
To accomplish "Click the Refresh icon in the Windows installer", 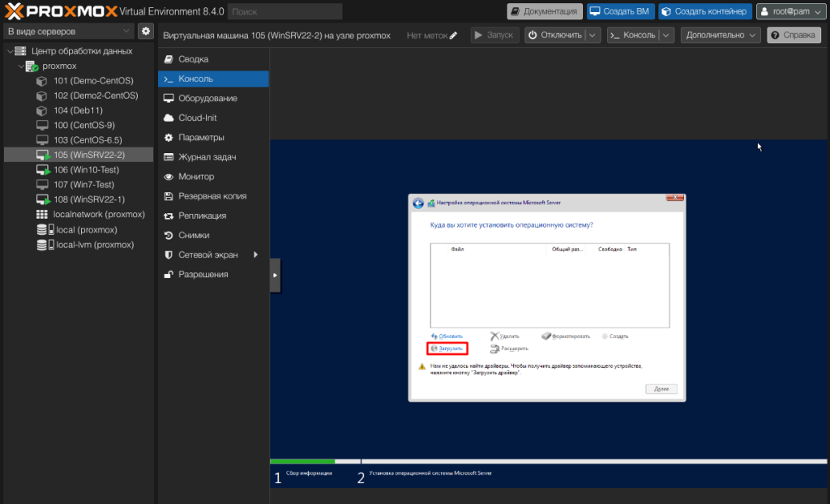I will tap(434, 335).
